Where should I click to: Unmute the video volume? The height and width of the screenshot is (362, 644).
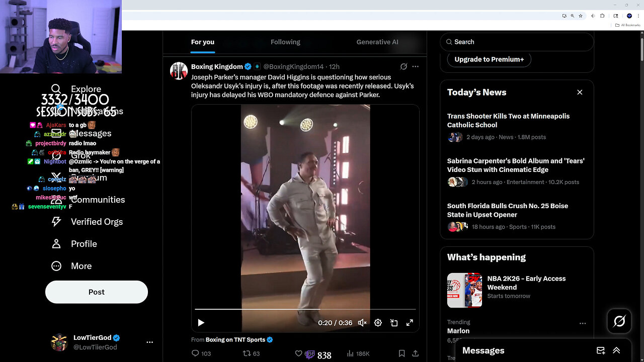[x=362, y=323]
